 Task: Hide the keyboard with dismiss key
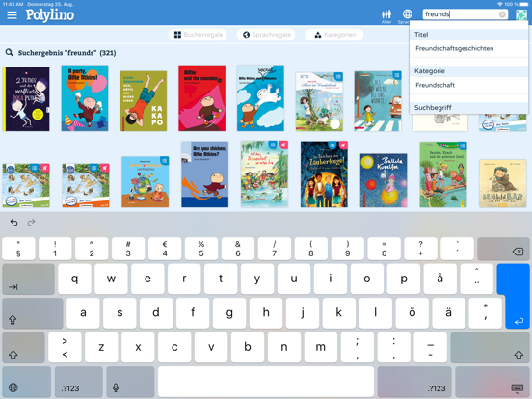(492, 382)
